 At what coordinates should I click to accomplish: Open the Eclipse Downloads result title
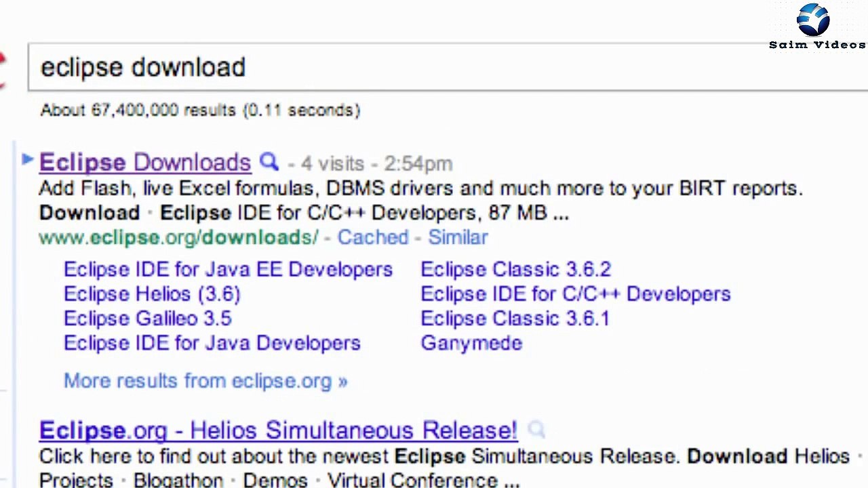(145, 163)
